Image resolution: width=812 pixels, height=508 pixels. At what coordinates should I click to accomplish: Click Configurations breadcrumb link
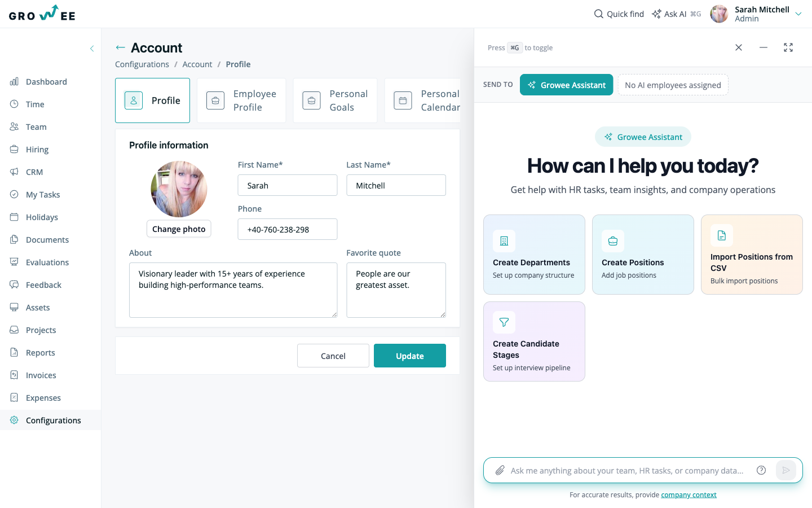click(142, 64)
